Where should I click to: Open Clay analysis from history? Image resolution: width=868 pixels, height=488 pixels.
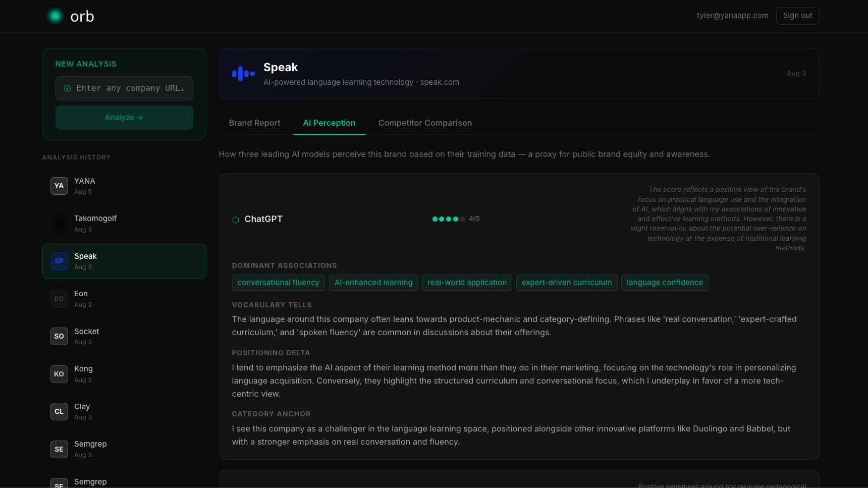[x=124, y=411]
